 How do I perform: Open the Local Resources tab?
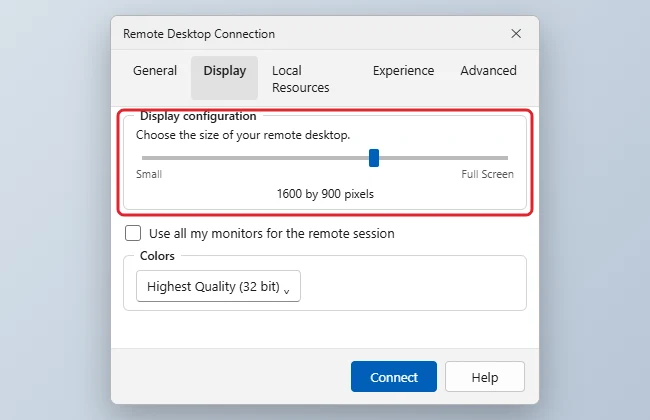pos(301,79)
